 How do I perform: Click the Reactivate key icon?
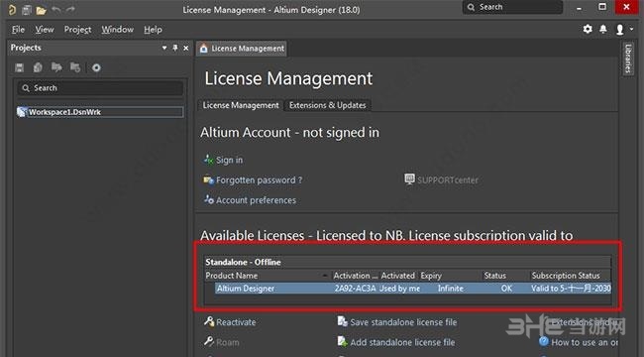pyautogui.click(x=209, y=321)
